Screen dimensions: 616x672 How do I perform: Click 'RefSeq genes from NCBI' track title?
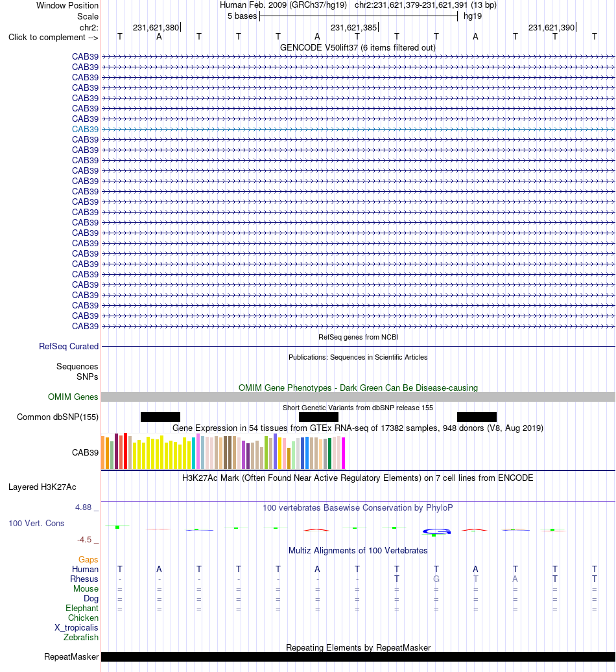click(358, 337)
